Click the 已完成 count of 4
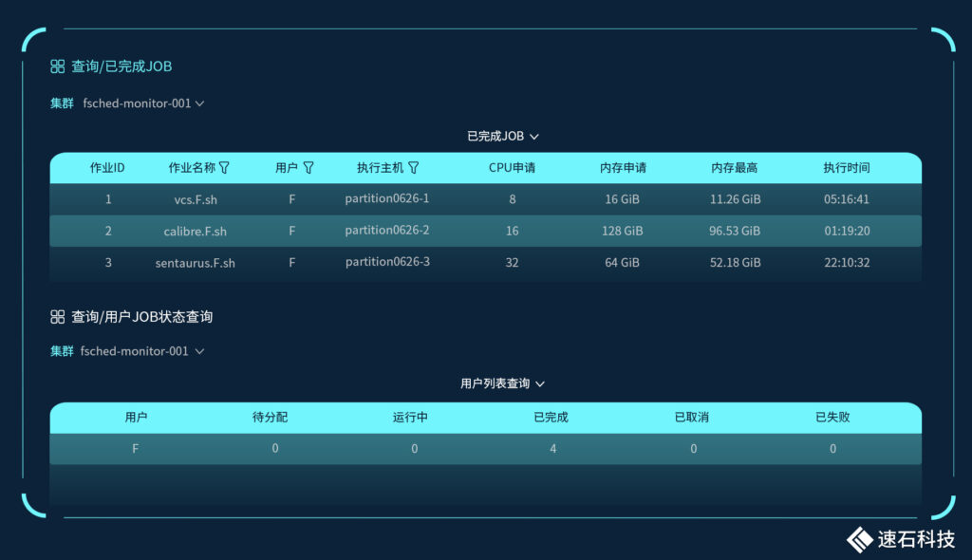Image resolution: width=972 pixels, height=560 pixels. 553,449
